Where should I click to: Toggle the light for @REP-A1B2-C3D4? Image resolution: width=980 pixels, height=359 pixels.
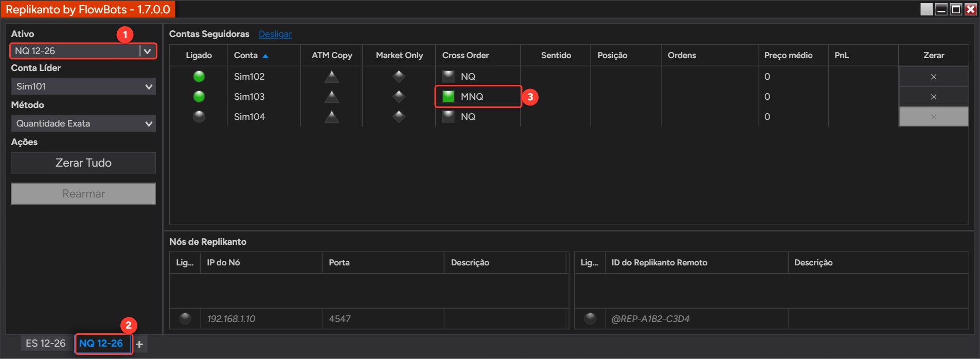[x=591, y=319]
